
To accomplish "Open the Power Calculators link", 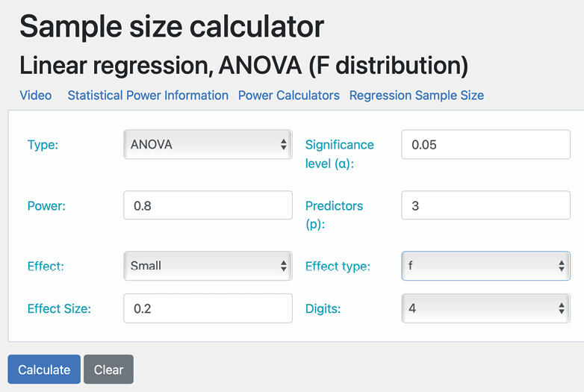I will pyautogui.click(x=289, y=96).
